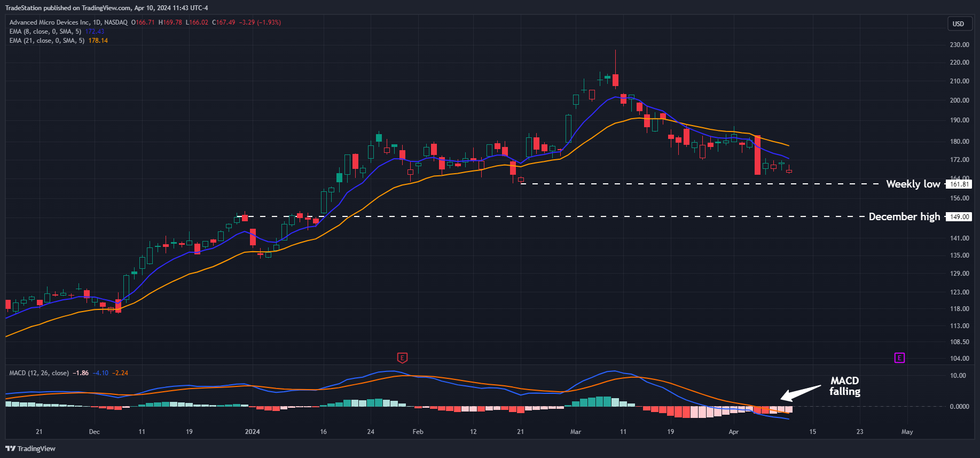This screenshot has width=980, height=458.
Task: Open the USD currency selector
Action: [959, 24]
